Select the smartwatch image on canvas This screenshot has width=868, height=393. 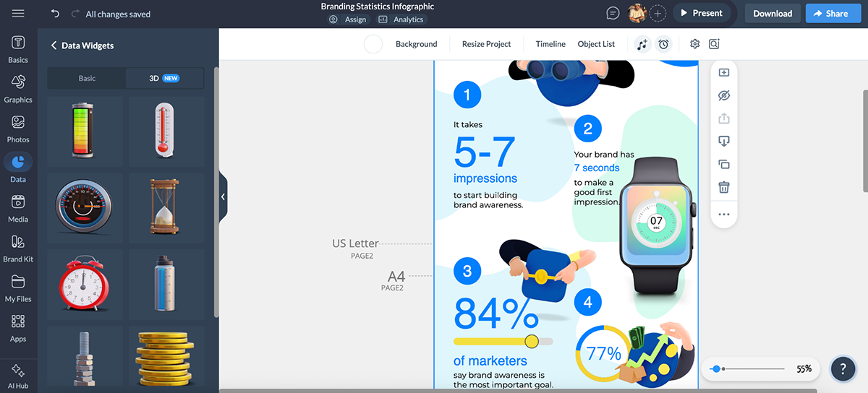pos(657,226)
